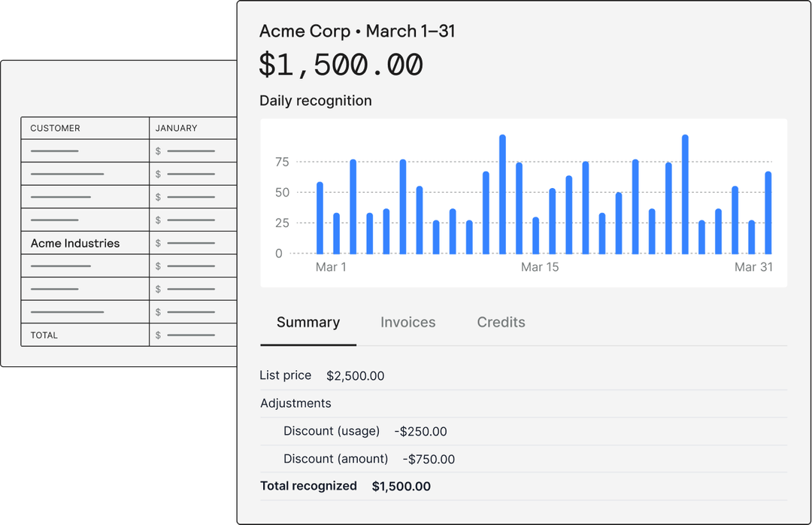Click the Daily recognition chart title
Viewport: 812px width, 525px height.
[x=315, y=100]
